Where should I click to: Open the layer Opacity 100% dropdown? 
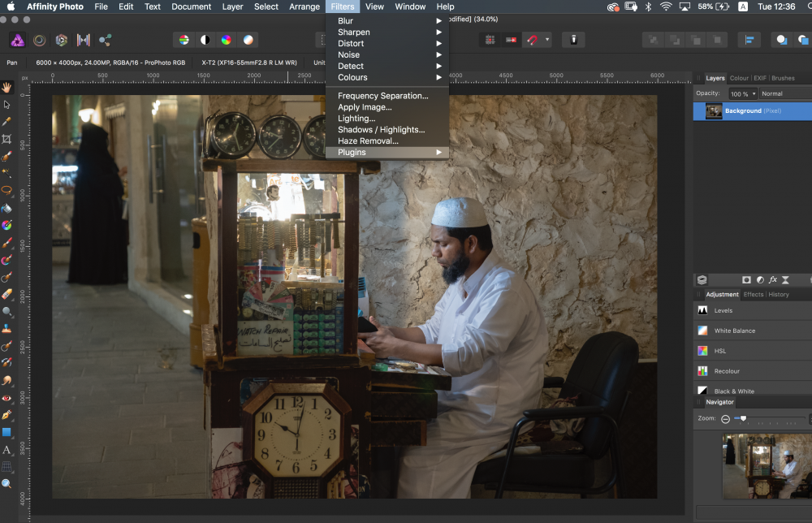(742, 93)
